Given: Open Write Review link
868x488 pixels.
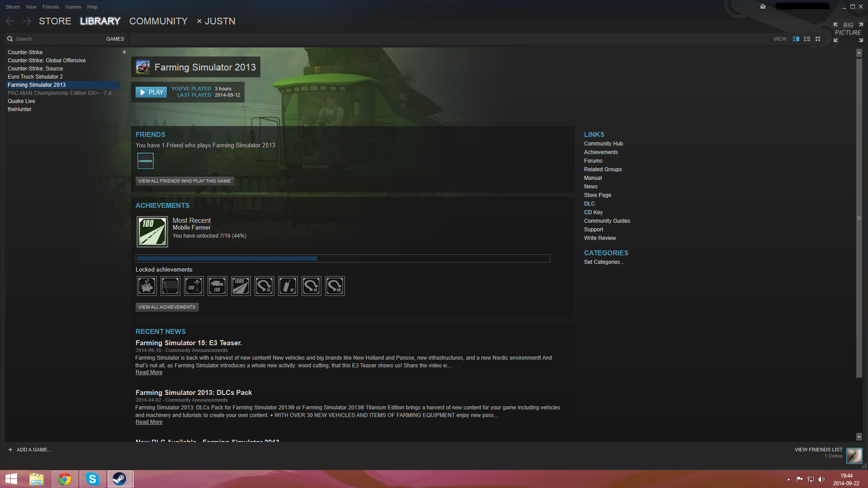Looking at the screenshot, I should coord(600,238).
